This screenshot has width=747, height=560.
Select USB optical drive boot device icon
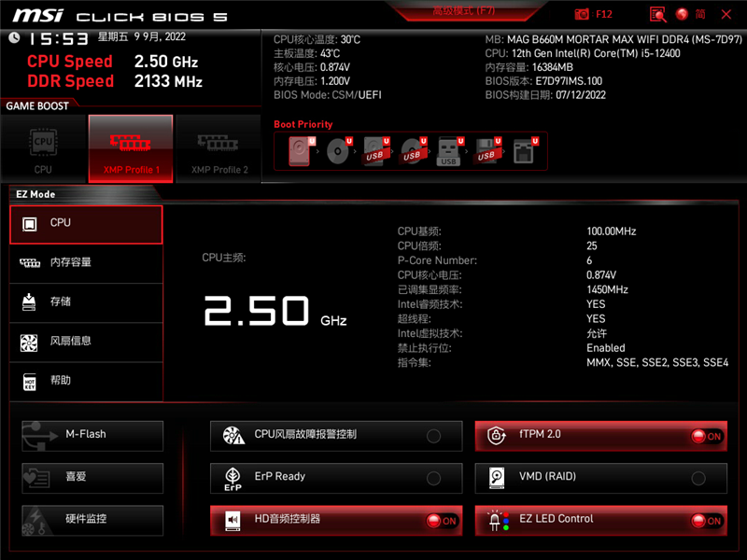(x=413, y=151)
